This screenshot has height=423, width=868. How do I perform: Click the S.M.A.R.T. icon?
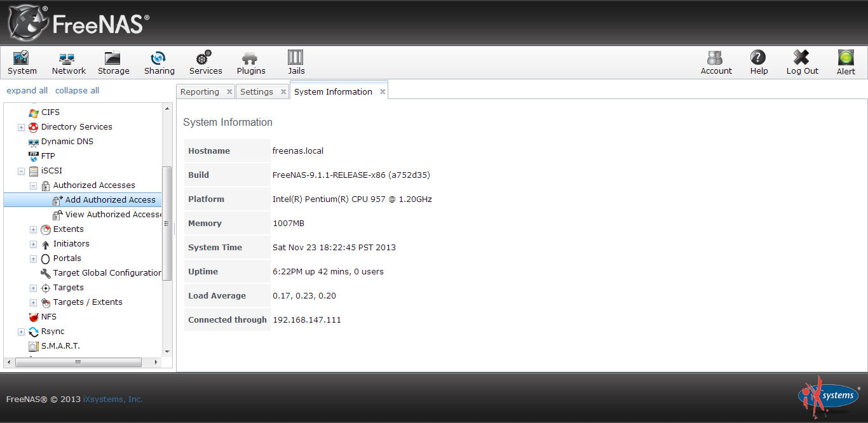tap(34, 346)
